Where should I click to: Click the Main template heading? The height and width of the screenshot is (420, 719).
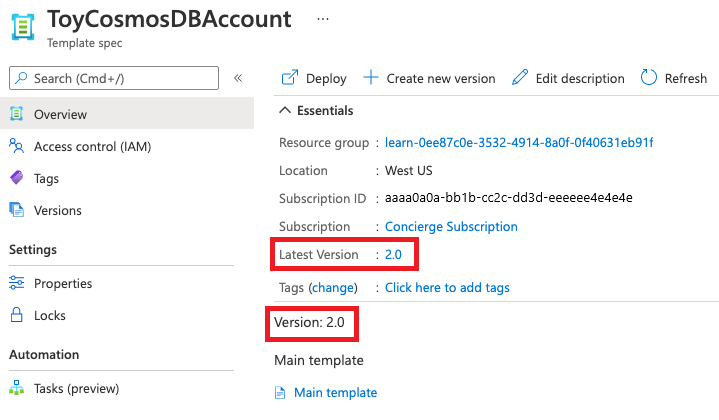(319, 360)
